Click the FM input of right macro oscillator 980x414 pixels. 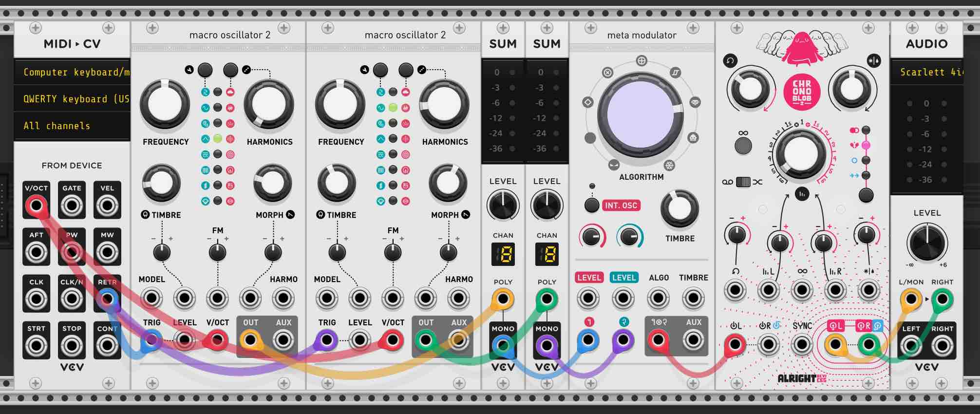click(x=393, y=298)
